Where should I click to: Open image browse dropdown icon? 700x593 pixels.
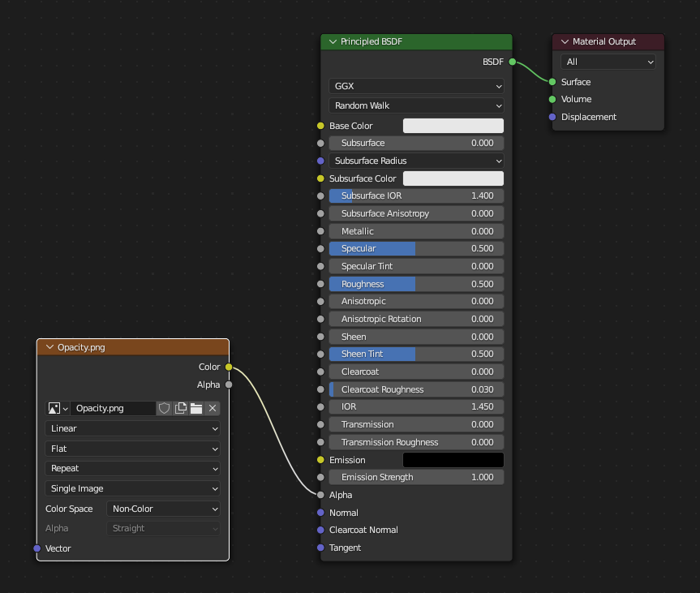tap(58, 408)
